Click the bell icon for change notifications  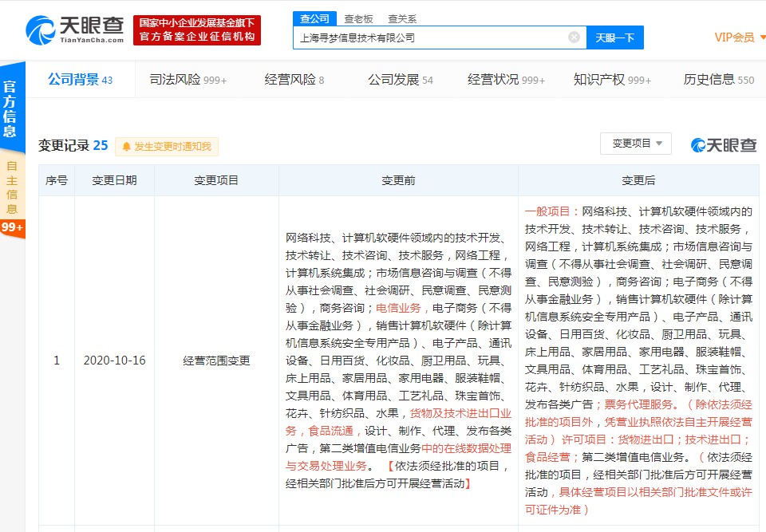pyautogui.click(x=126, y=147)
